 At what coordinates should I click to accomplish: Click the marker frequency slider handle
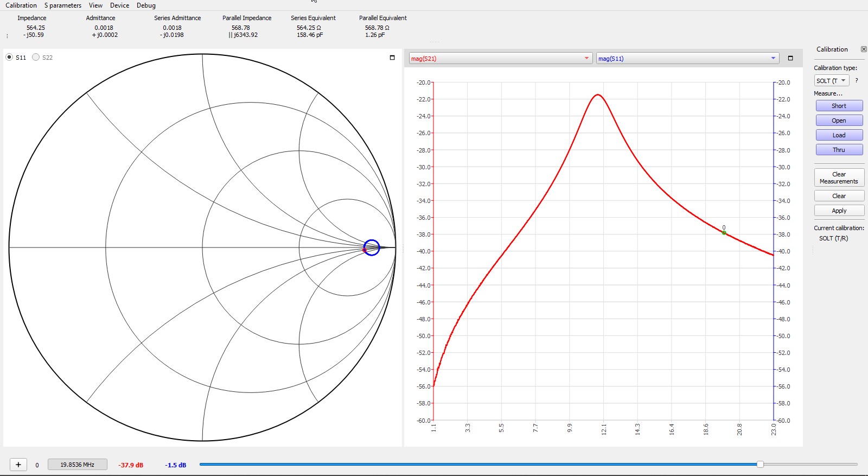click(x=760, y=464)
